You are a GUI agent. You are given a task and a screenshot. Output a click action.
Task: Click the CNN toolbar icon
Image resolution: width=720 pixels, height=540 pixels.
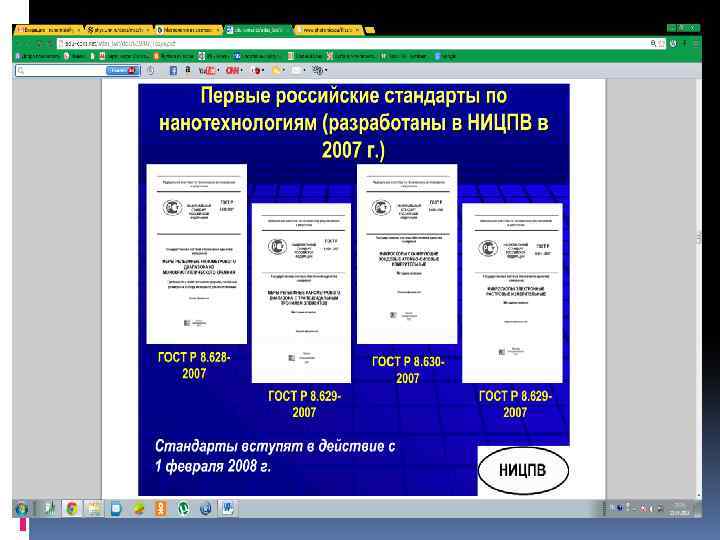coord(232,70)
